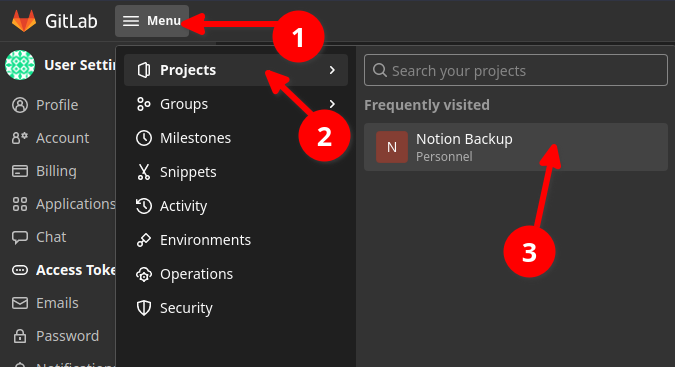The width and height of the screenshot is (675, 367).
Task: Go to Profile in sidebar
Action: [x=57, y=105]
